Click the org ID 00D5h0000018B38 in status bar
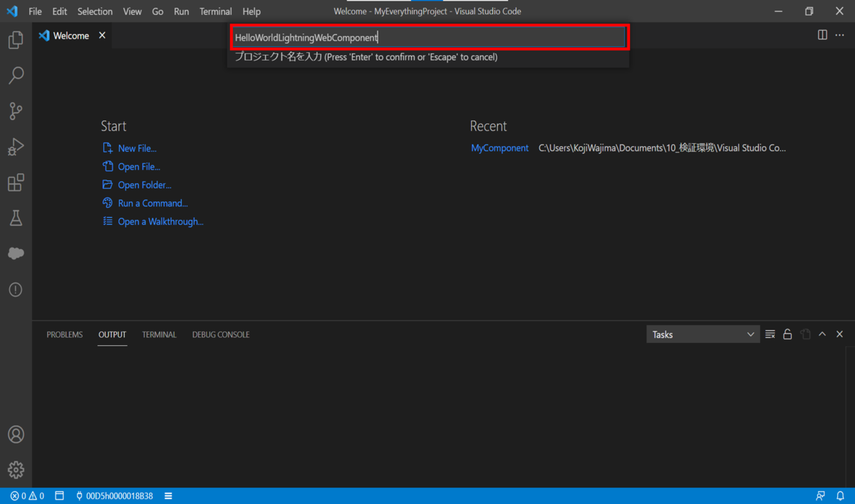 tap(114, 496)
